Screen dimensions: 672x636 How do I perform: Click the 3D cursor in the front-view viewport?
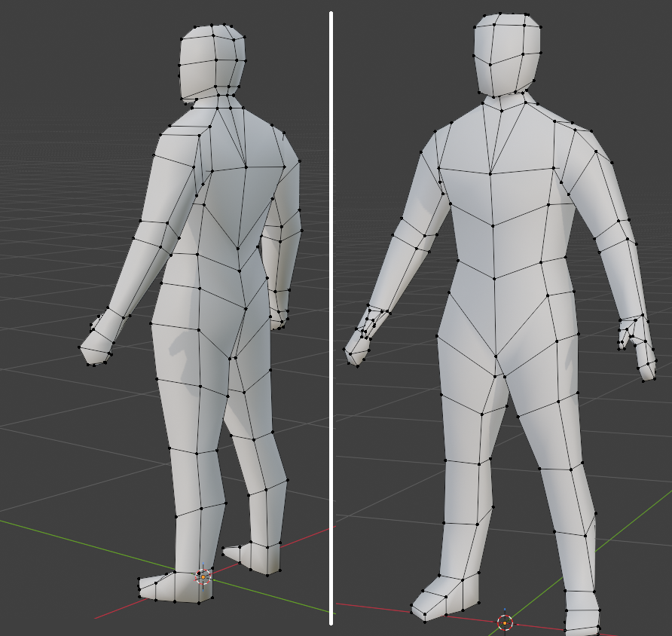pyautogui.click(x=505, y=622)
